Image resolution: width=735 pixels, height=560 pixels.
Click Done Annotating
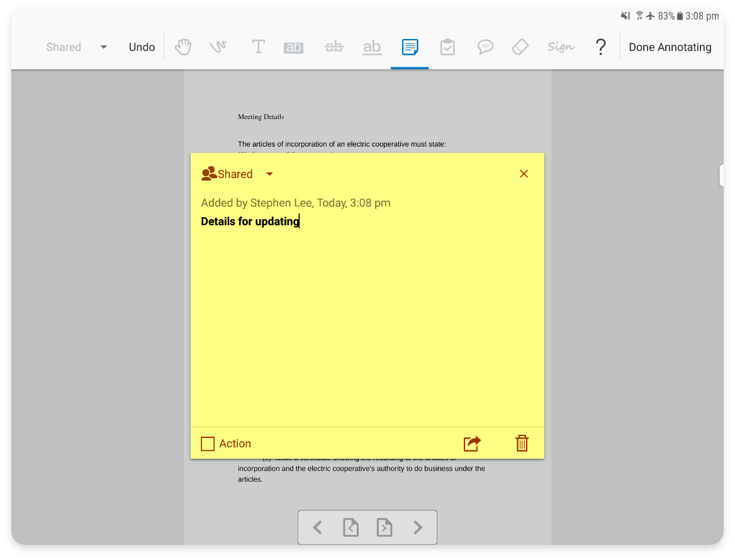(x=670, y=47)
